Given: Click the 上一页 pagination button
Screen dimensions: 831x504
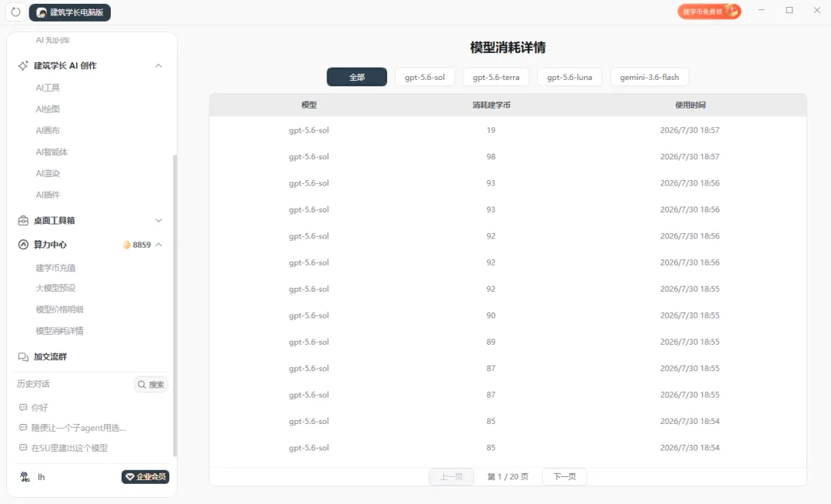Looking at the screenshot, I should (x=451, y=476).
